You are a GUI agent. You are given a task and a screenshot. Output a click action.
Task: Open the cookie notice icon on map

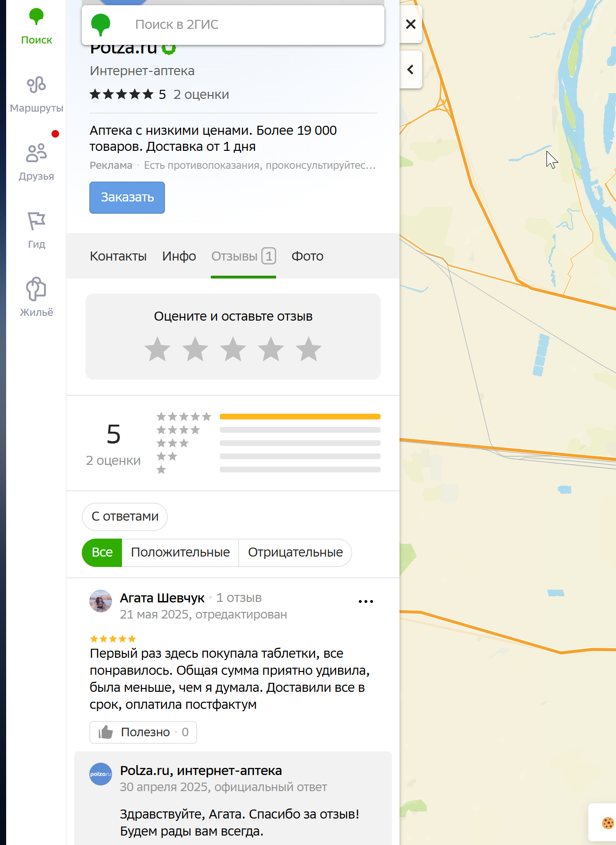click(607, 823)
